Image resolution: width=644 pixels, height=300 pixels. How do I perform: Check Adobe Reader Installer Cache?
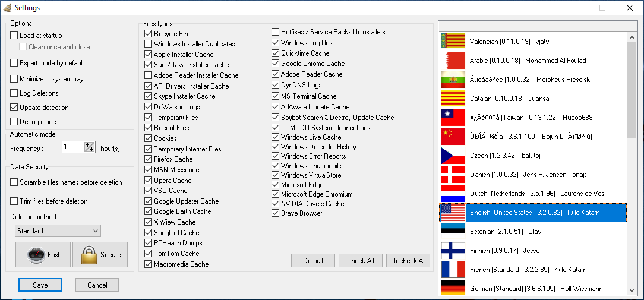(149, 75)
